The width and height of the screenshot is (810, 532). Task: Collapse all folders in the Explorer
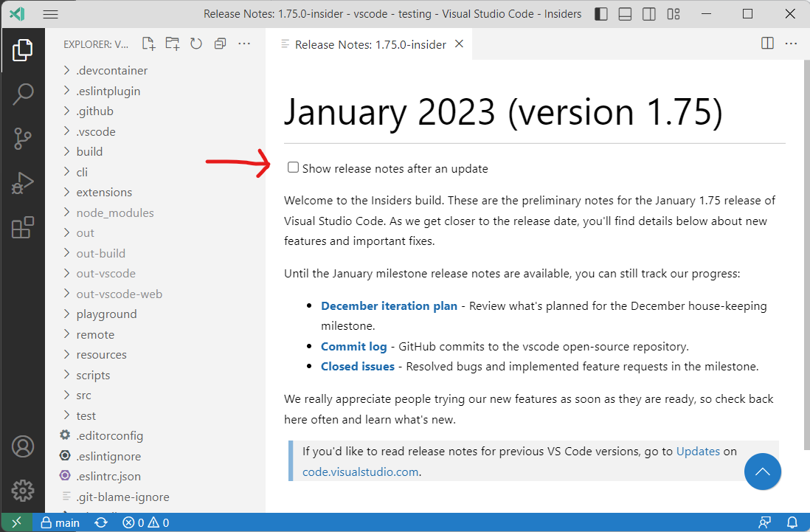[219, 44]
